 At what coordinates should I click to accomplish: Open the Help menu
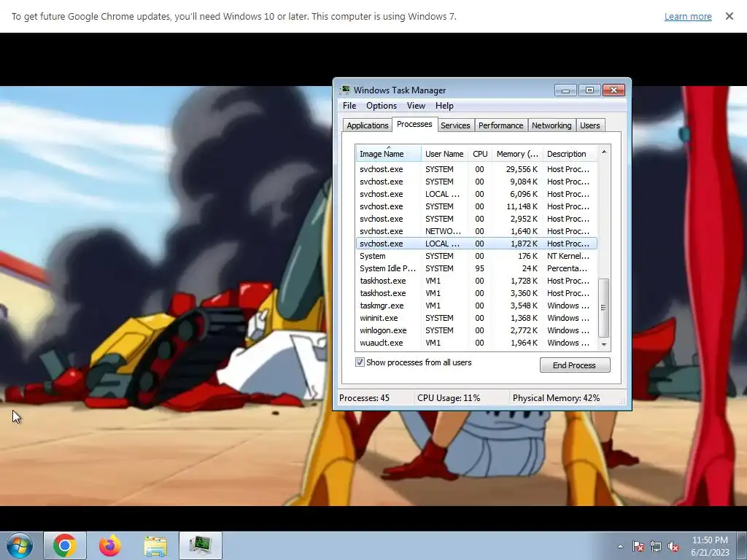coord(444,106)
